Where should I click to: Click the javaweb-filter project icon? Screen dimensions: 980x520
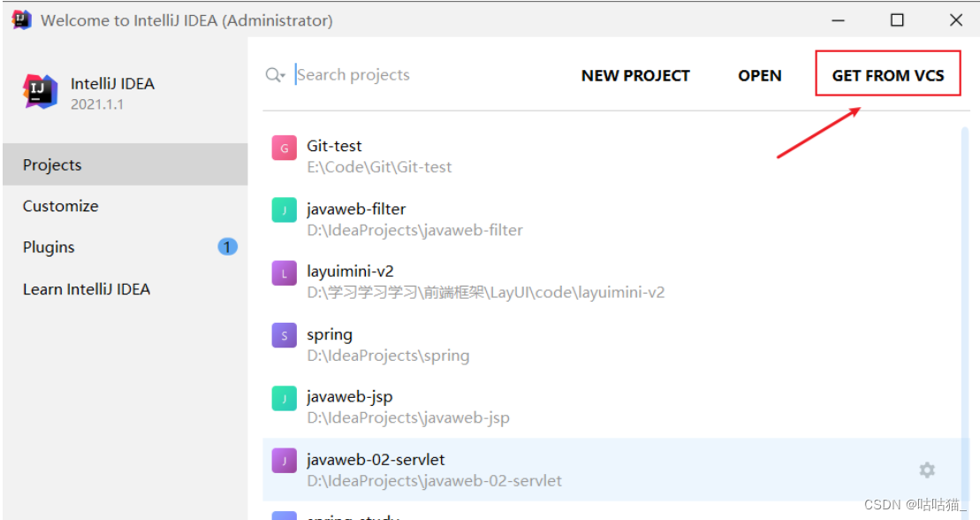pyautogui.click(x=284, y=210)
